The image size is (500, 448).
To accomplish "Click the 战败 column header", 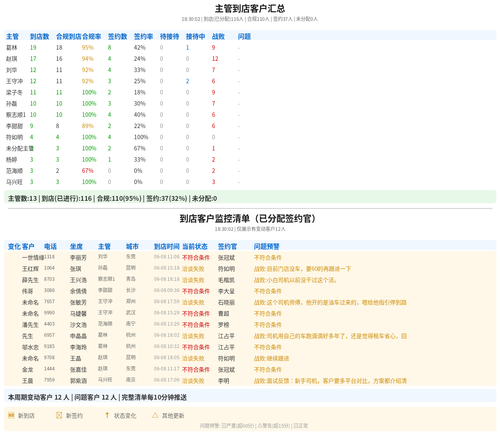I will [218, 36].
